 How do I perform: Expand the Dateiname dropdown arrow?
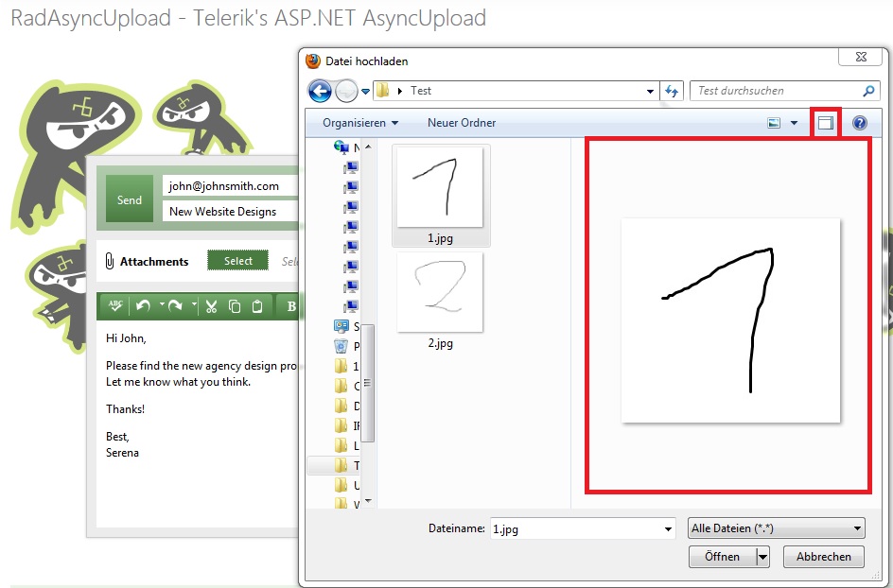668,528
